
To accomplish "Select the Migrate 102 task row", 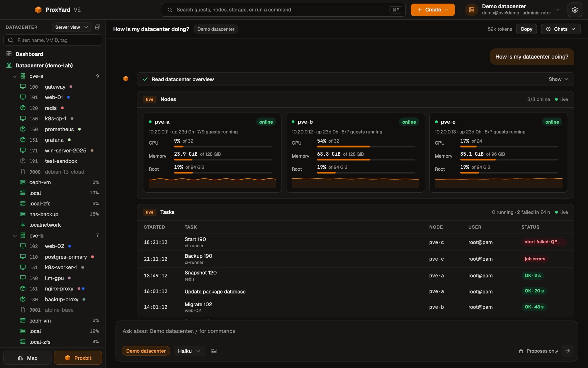I will click(x=355, y=307).
